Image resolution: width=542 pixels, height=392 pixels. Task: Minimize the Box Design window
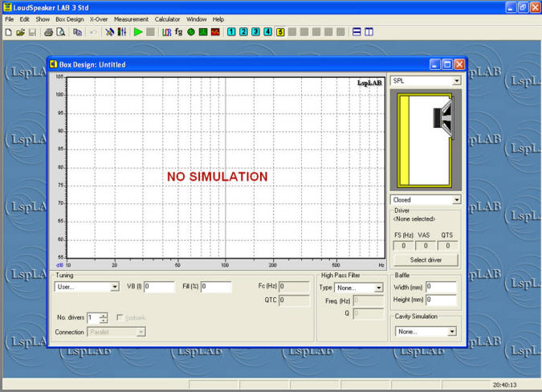point(435,64)
